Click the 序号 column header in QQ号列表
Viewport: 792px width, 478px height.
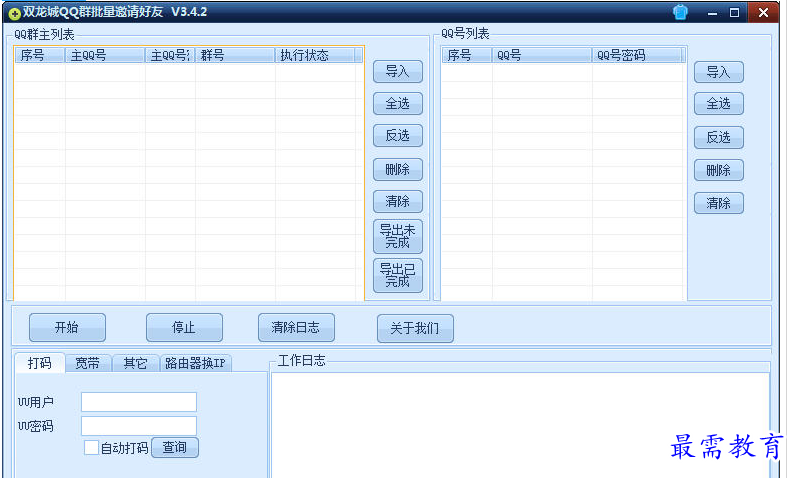coord(467,55)
